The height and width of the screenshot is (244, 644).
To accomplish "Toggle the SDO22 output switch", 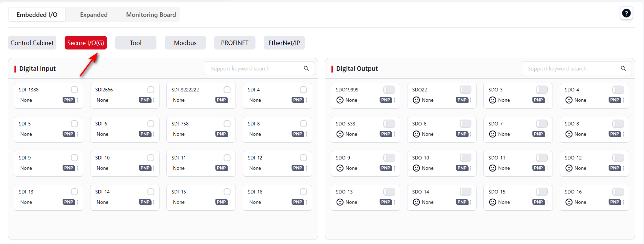I will click(465, 90).
